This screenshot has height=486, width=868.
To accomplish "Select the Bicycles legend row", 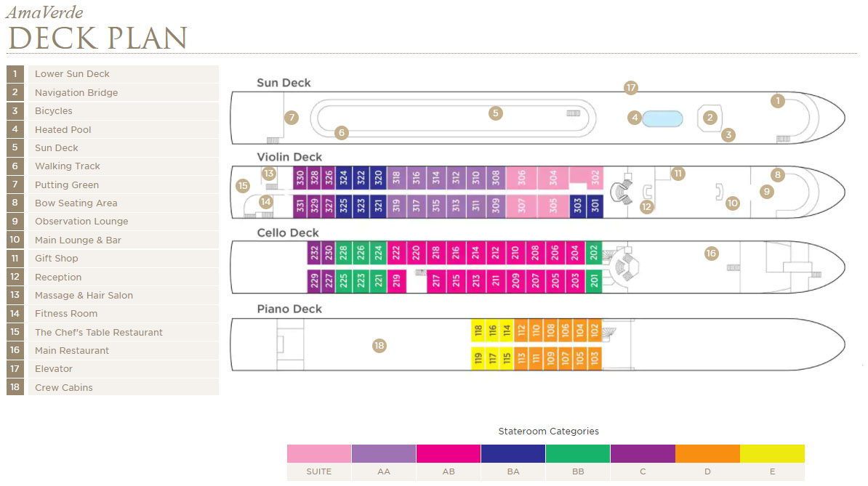I will click(113, 110).
